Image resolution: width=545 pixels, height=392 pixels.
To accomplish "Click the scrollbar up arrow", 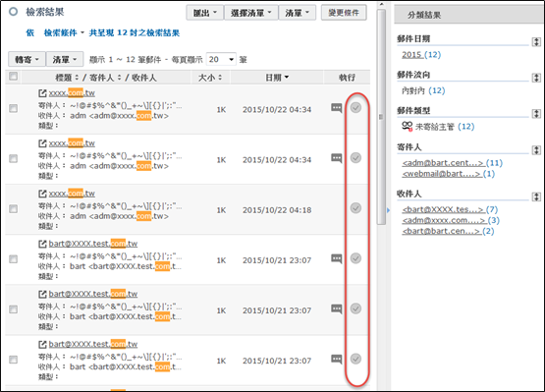I will [x=381, y=5].
